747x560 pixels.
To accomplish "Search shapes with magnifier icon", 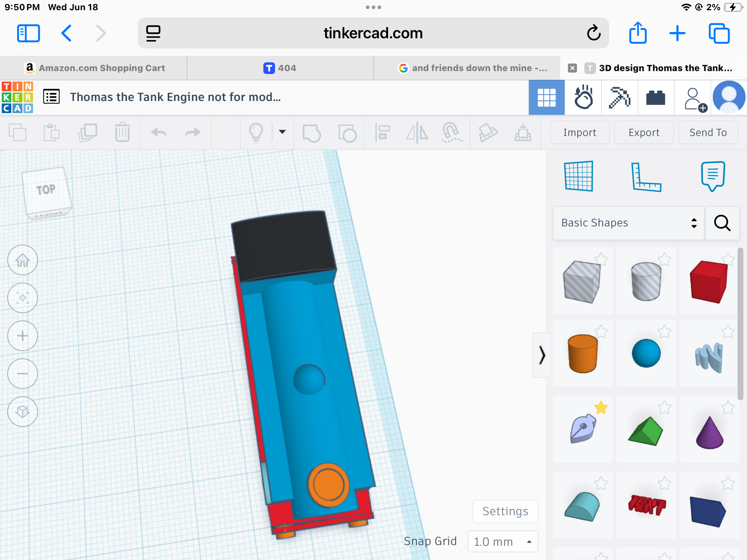I will 722,223.
